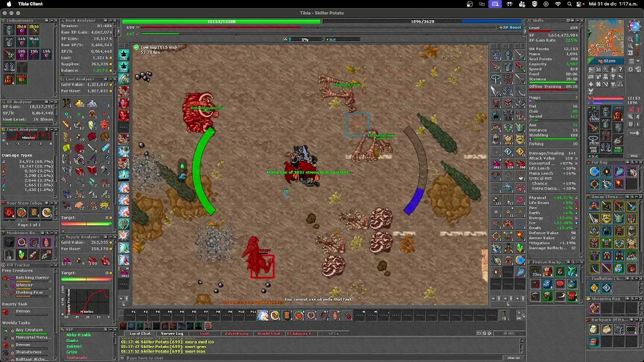644x362 pixels.
Task: Click the chat message input field
Action: (x=314, y=357)
